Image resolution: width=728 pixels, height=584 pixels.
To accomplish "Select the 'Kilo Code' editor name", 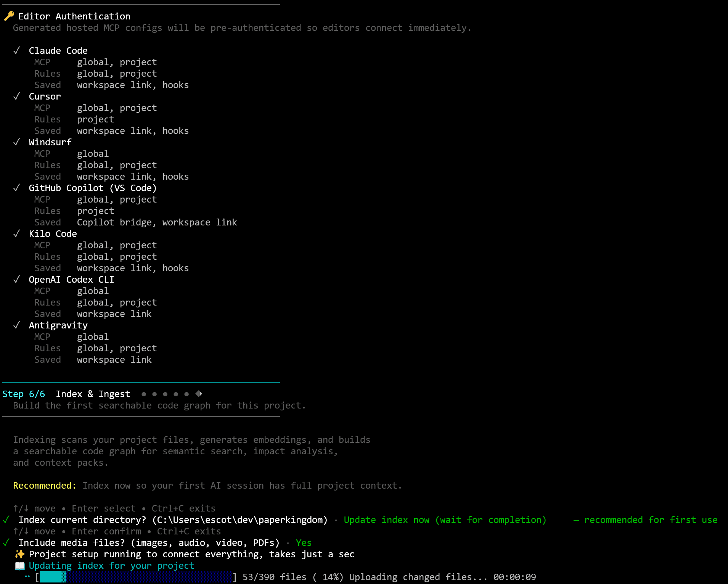I will pyautogui.click(x=53, y=234).
